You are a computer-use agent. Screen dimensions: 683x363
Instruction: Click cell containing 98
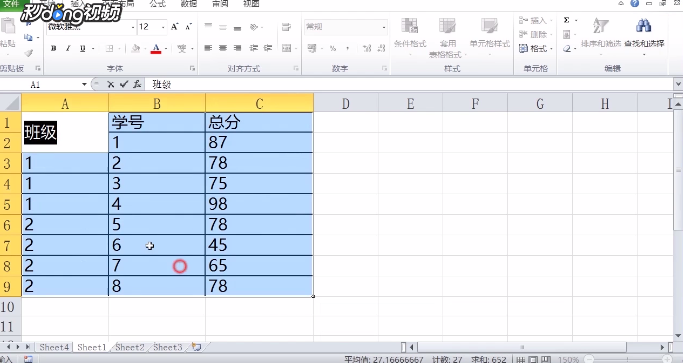(x=259, y=204)
